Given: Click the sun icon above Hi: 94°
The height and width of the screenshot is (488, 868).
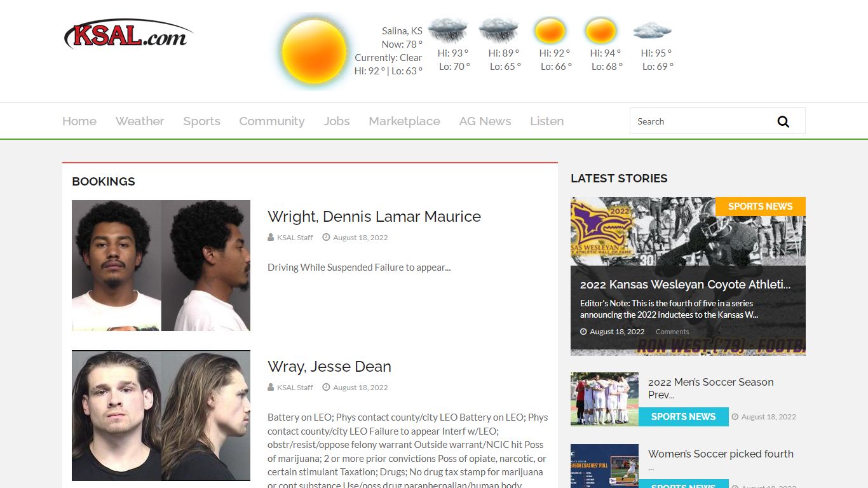Looking at the screenshot, I should pyautogui.click(x=600, y=30).
